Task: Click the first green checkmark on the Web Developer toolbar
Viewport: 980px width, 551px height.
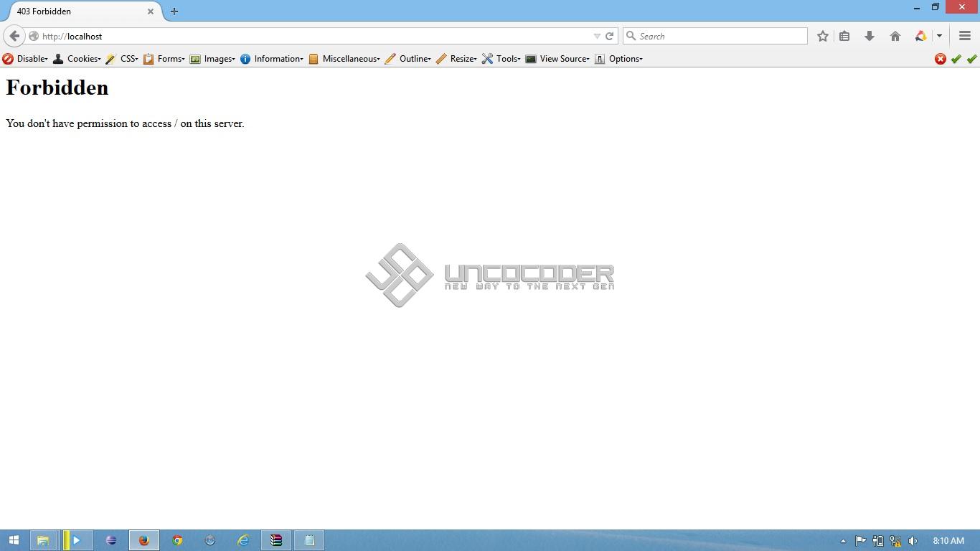Action: tap(956, 59)
